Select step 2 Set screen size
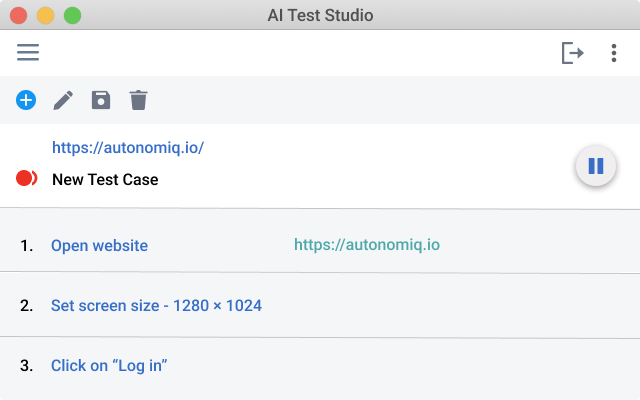The width and height of the screenshot is (640, 400). pos(156,305)
